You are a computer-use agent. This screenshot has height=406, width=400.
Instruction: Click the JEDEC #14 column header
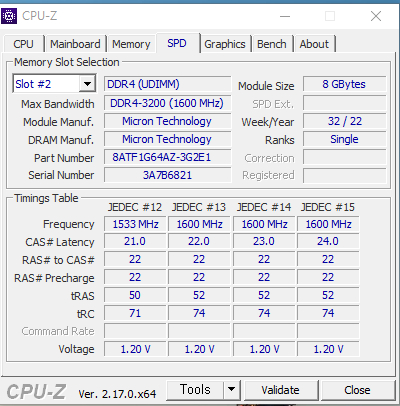[264, 207]
